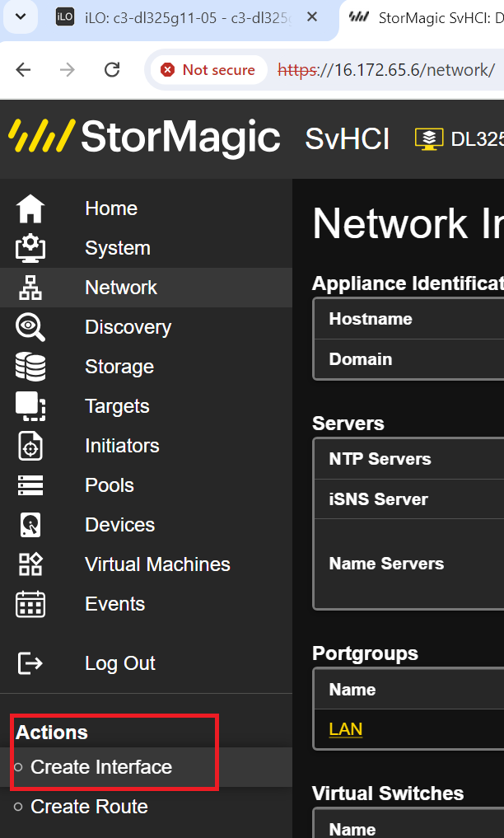Open the LAN portgroup link
The height and width of the screenshot is (838, 504).
[345, 729]
